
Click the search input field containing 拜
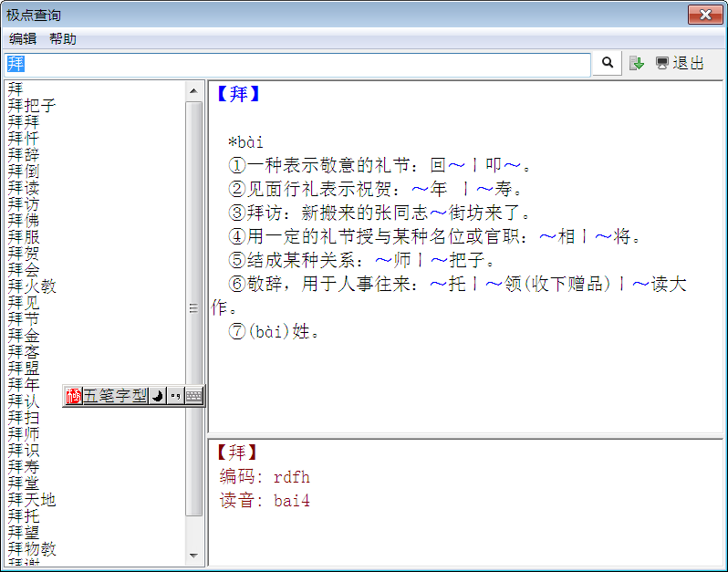coord(297,64)
